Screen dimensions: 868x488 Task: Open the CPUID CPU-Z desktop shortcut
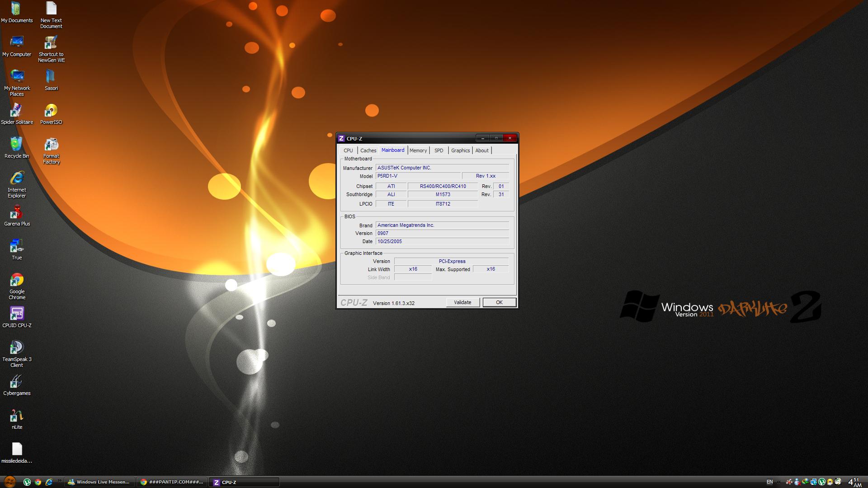(17, 314)
